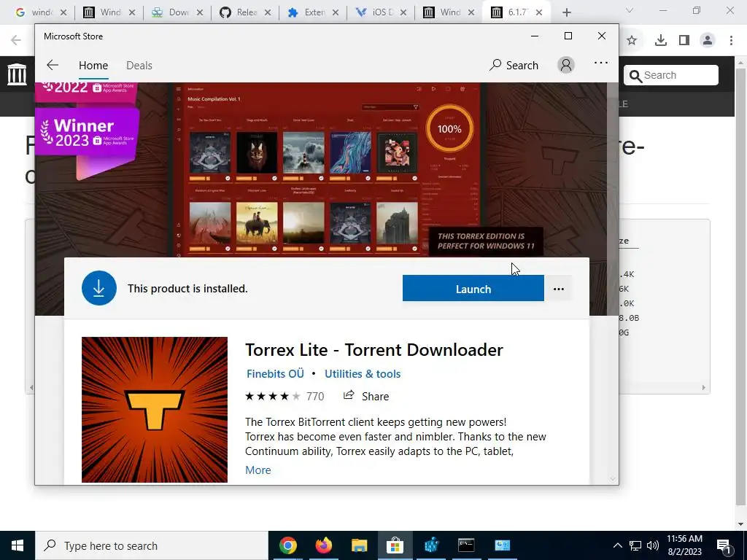The width and height of the screenshot is (747, 560).
Task: Open the volume tray icon
Action: [x=653, y=545]
